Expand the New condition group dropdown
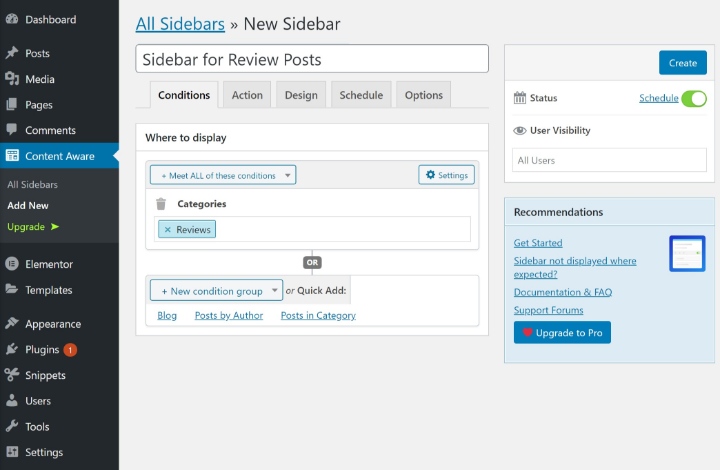Screen dimensions: 720x470 point(216,291)
